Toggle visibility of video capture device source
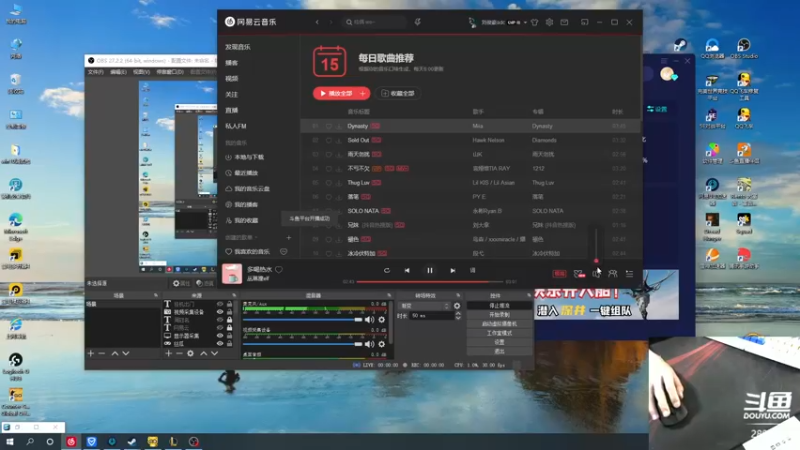This screenshot has width=800, height=450. [220, 312]
